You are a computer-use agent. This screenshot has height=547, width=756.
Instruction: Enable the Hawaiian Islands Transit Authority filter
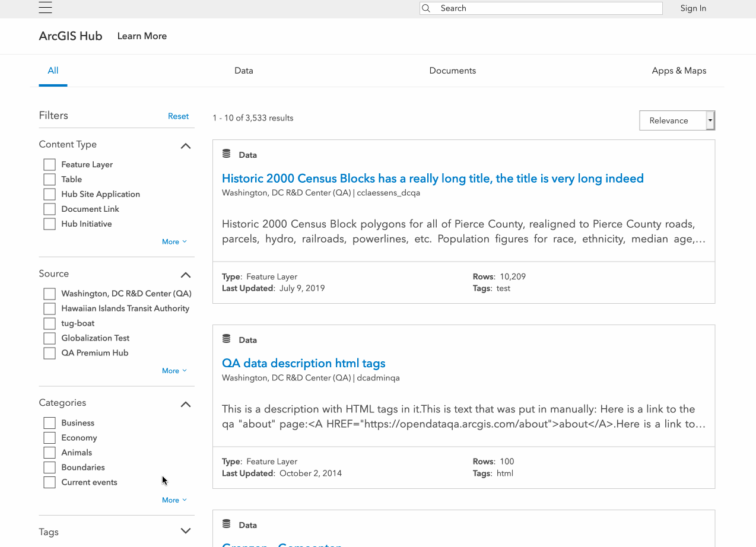(x=50, y=309)
